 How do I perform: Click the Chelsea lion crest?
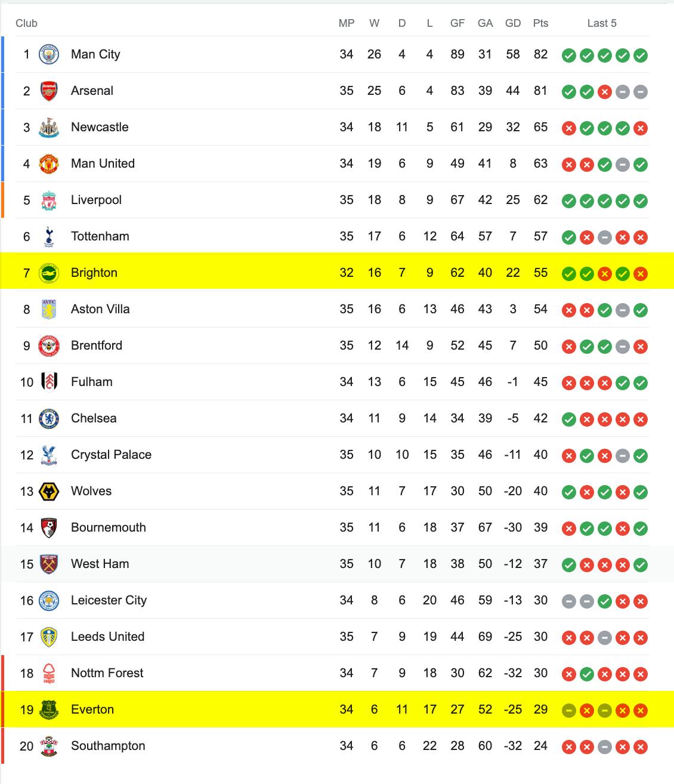click(x=49, y=418)
